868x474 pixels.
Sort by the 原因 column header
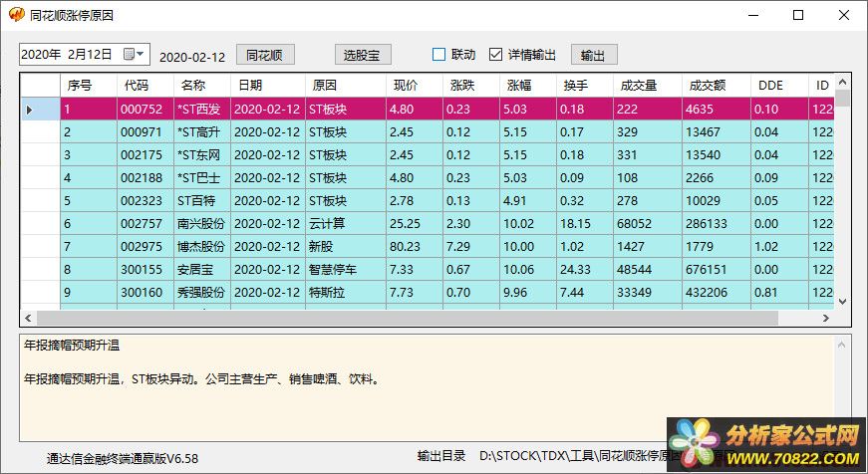pos(346,86)
